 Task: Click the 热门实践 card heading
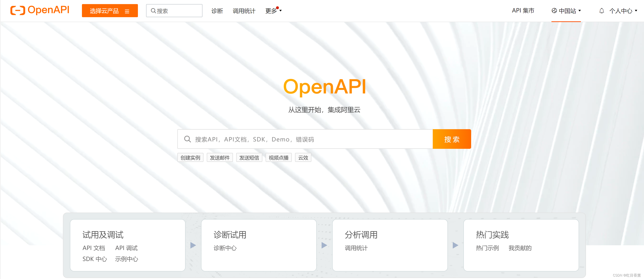pyautogui.click(x=492, y=235)
